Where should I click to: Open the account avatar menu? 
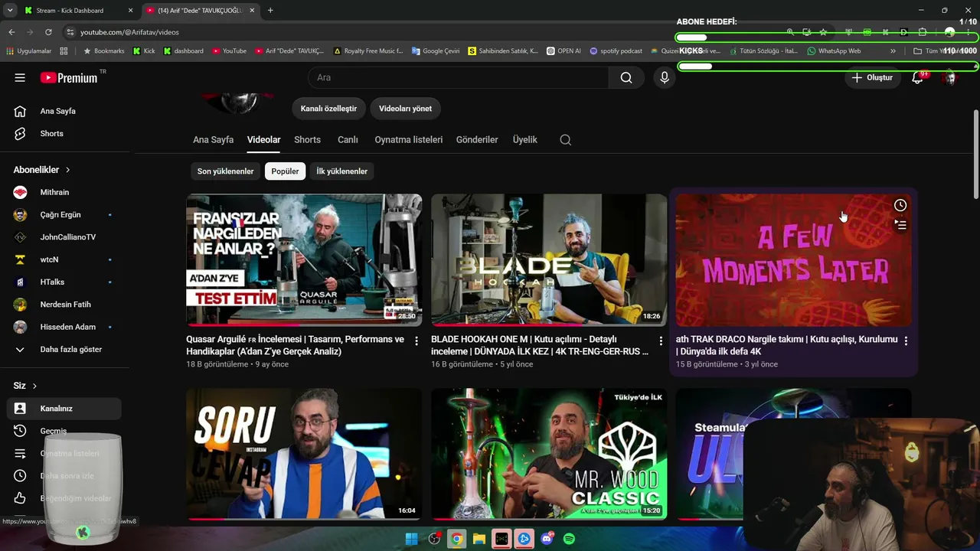coord(950,77)
